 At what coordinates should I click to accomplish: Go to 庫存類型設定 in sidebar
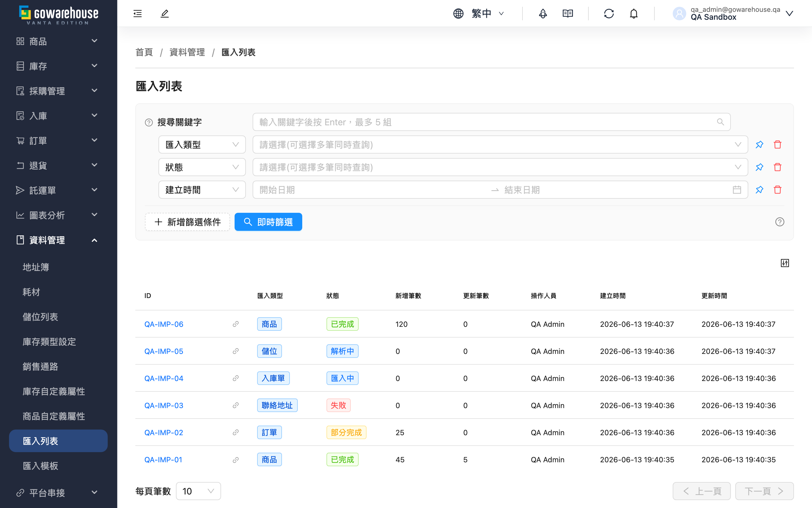click(58, 342)
